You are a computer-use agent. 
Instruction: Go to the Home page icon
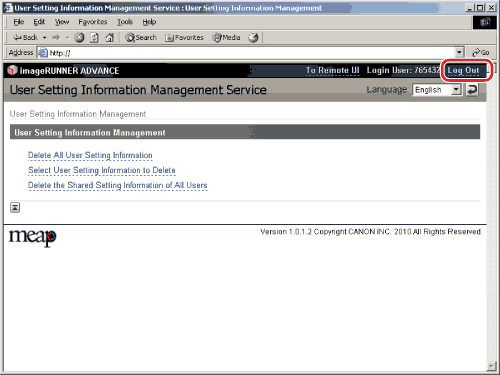[x=110, y=38]
